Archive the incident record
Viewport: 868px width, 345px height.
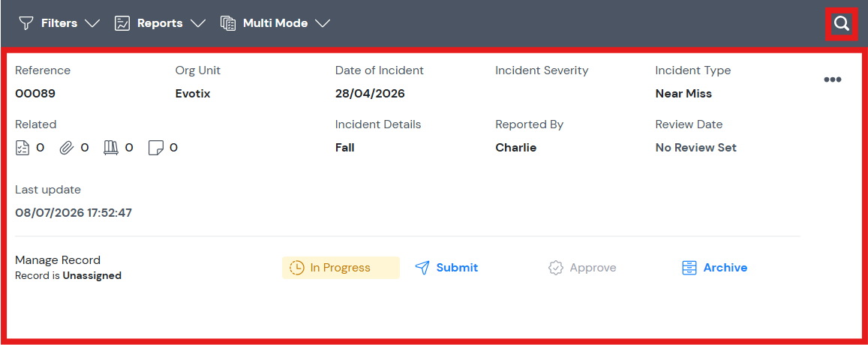(x=714, y=268)
